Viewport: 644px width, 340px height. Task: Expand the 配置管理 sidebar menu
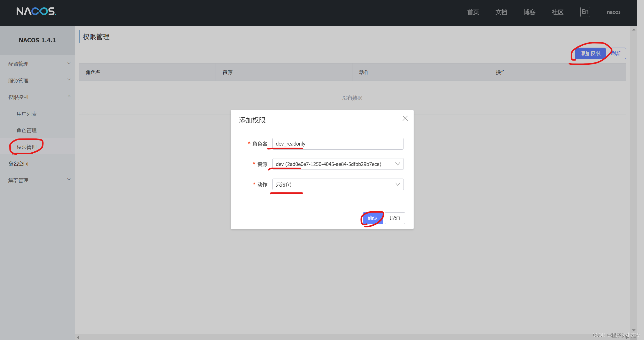[37, 64]
